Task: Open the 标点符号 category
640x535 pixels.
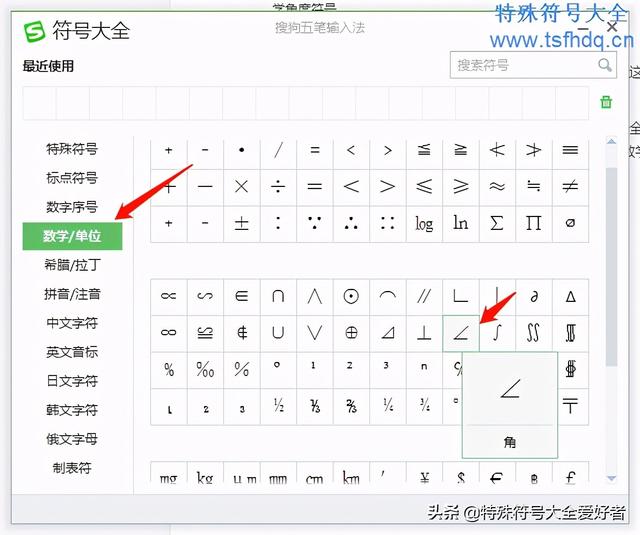Action: [72, 178]
